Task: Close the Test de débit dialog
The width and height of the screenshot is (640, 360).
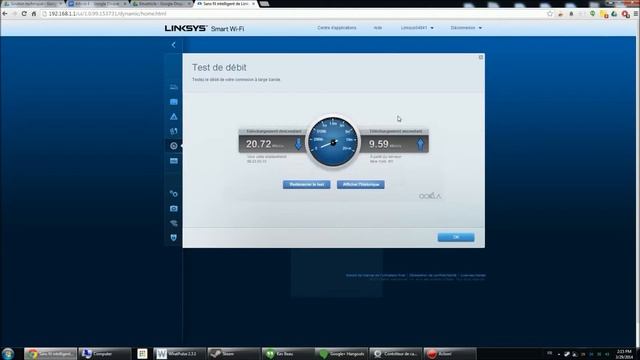Action: tap(481, 57)
